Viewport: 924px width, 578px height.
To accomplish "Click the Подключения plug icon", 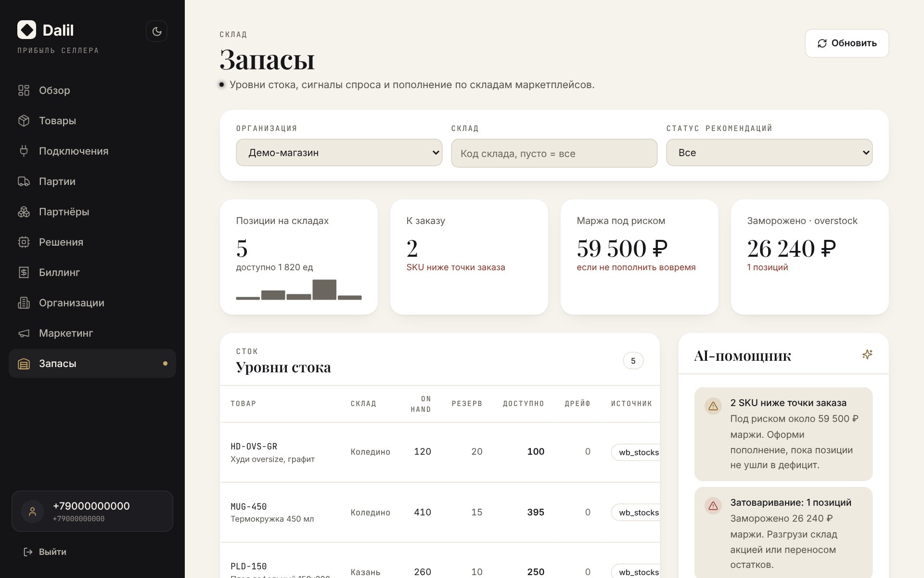I will point(24,151).
